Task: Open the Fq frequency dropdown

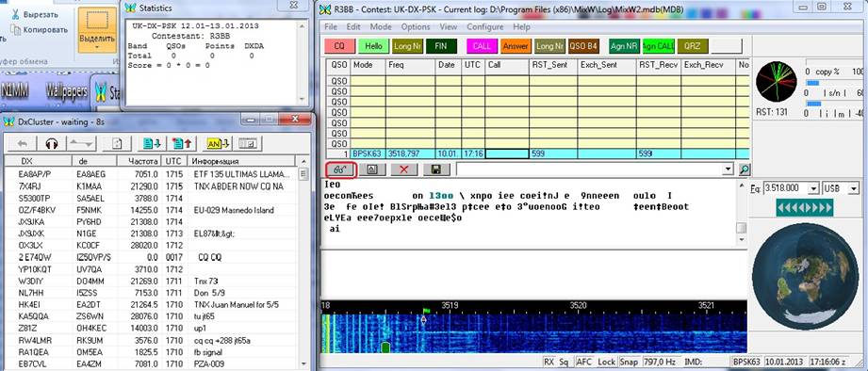Action: pos(813,188)
